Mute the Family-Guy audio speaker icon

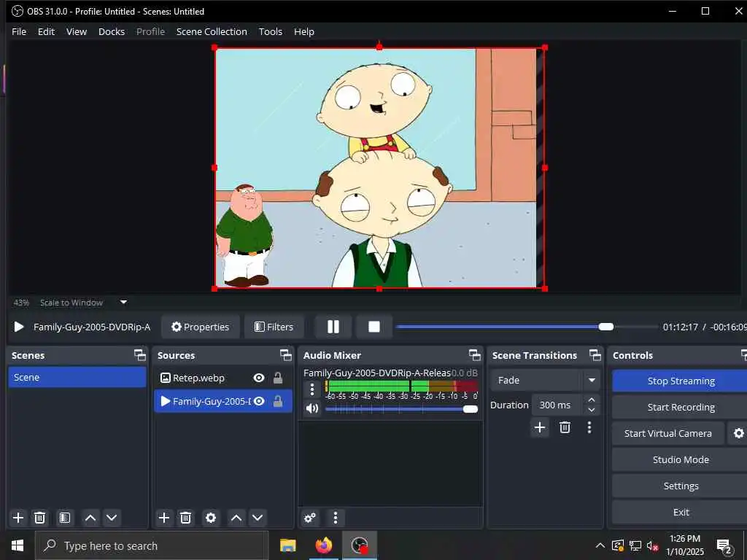coord(312,408)
